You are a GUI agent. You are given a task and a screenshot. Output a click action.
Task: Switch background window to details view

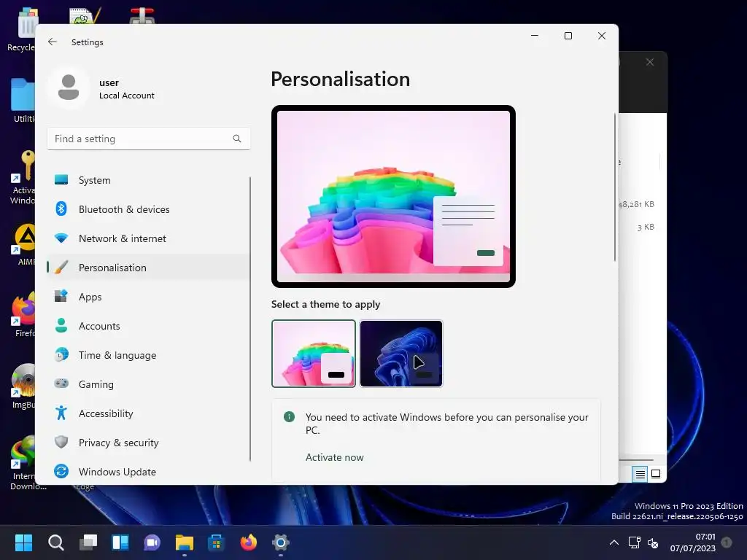[640, 474]
